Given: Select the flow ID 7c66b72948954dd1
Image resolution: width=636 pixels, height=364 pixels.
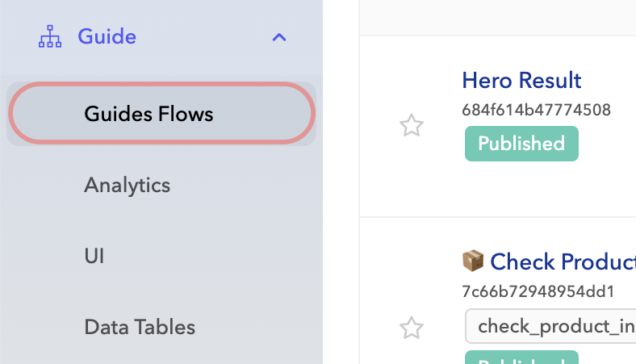Looking at the screenshot, I should 538,291.
